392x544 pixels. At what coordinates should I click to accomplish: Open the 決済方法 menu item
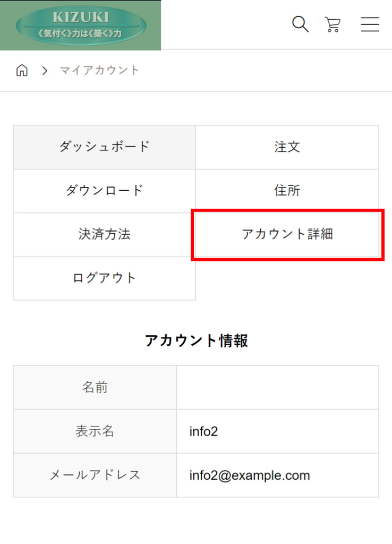tap(105, 234)
